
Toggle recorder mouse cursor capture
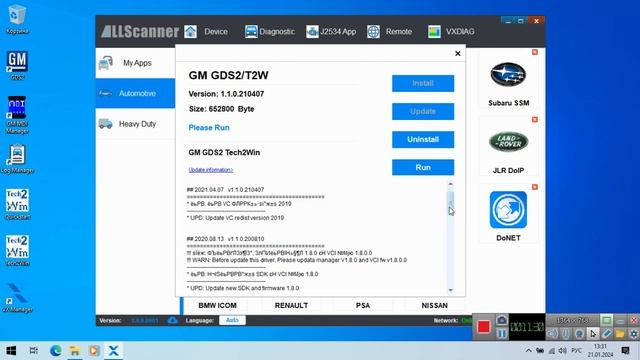tap(593, 333)
